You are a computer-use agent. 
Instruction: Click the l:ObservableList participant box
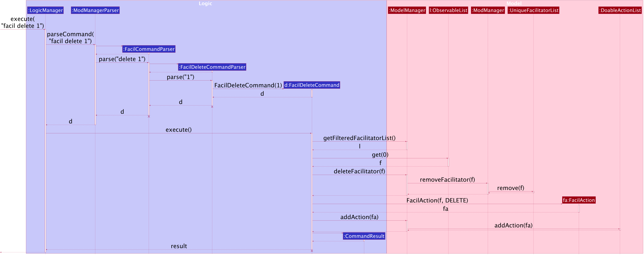click(448, 10)
